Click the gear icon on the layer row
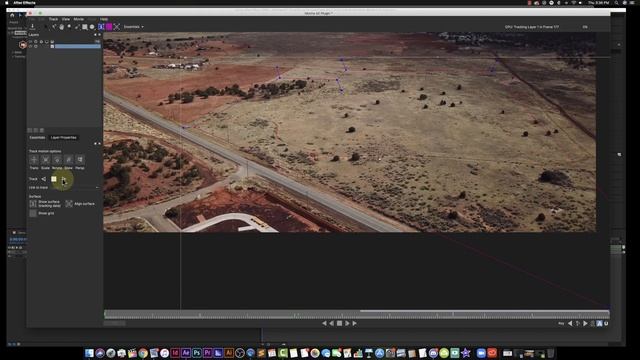640x360 pixels. click(36, 46)
